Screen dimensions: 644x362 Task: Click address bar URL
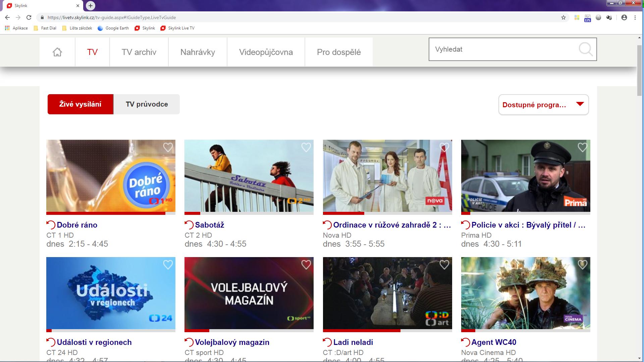pyautogui.click(x=112, y=17)
